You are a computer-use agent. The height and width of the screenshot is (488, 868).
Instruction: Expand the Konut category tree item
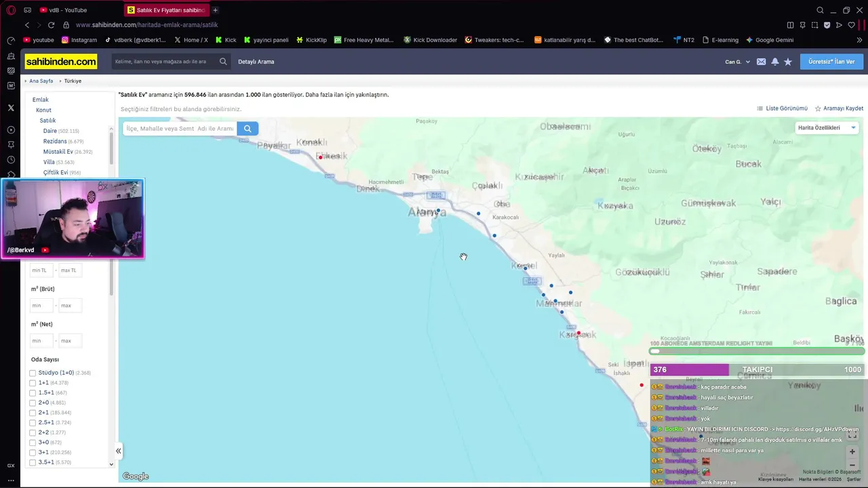point(43,110)
